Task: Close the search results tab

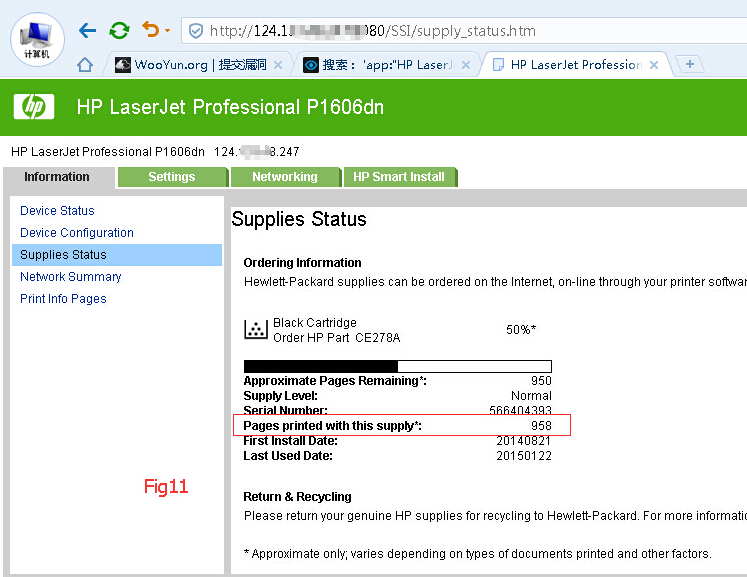Action: click(466, 65)
